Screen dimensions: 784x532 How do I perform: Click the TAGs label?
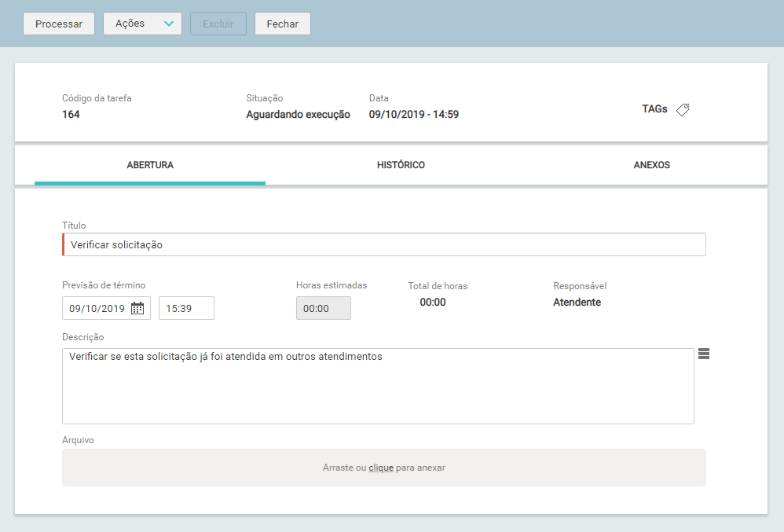654,109
